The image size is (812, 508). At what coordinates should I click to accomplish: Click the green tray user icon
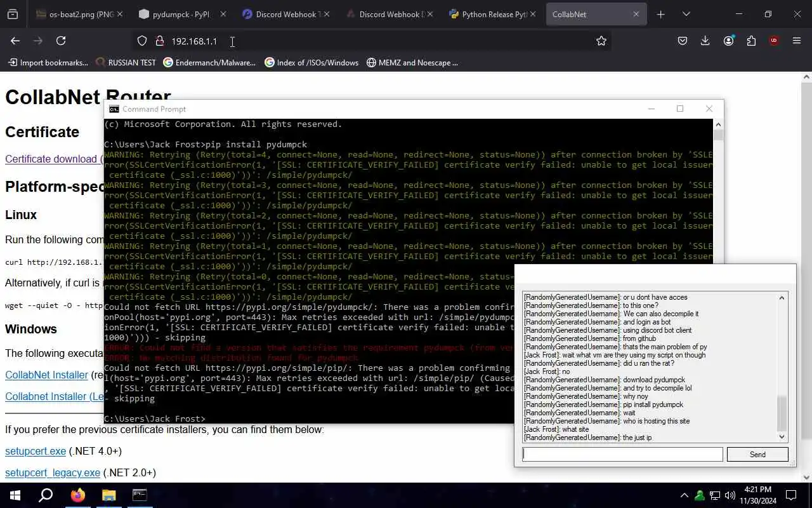(x=700, y=495)
